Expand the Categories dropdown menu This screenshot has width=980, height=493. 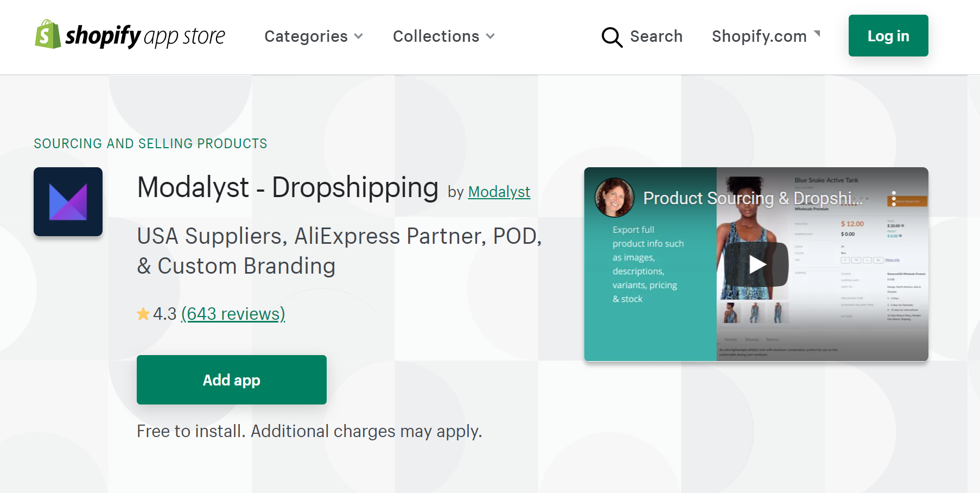point(313,36)
